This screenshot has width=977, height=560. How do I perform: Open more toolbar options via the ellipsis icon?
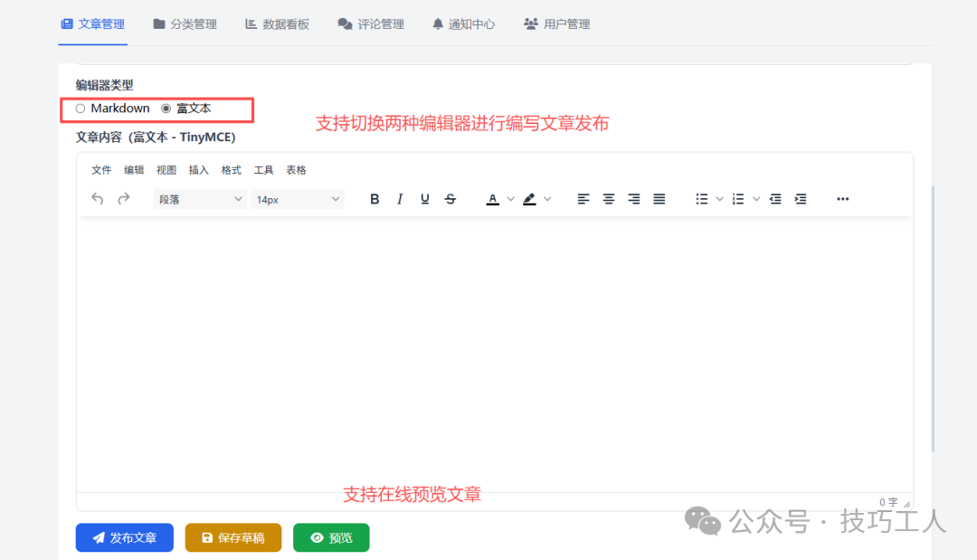click(x=842, y=198)
